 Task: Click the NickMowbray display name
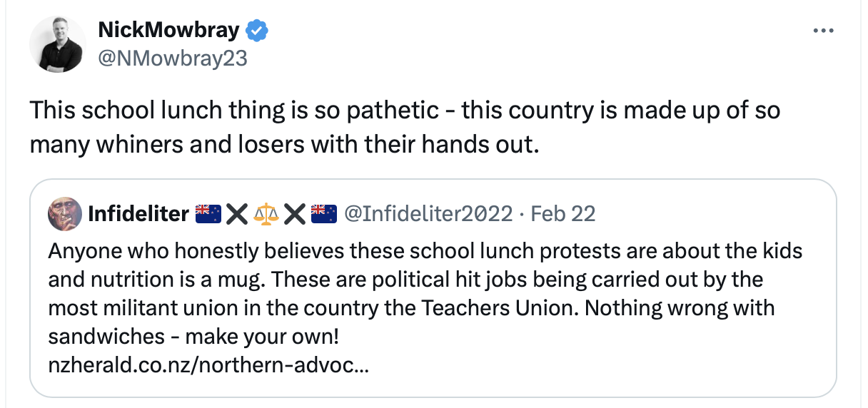click(170, 31)
